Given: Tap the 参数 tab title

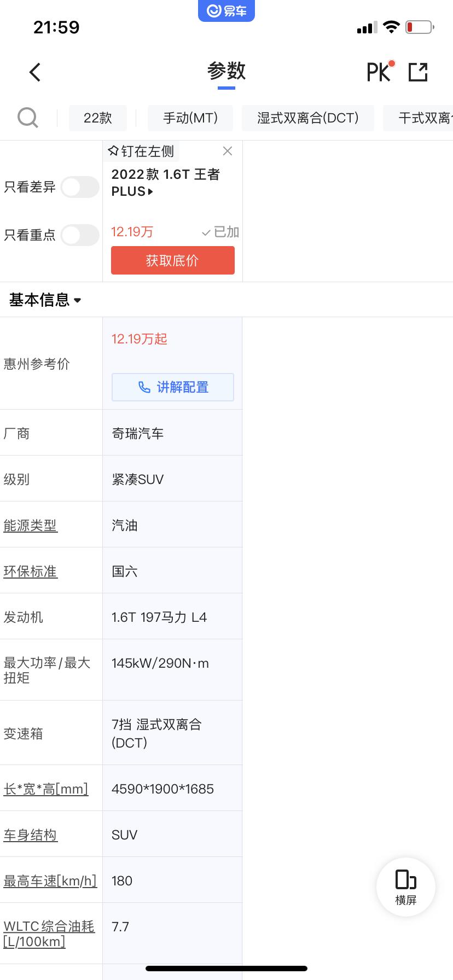Looking at the screenshot, I should (226, 71).
